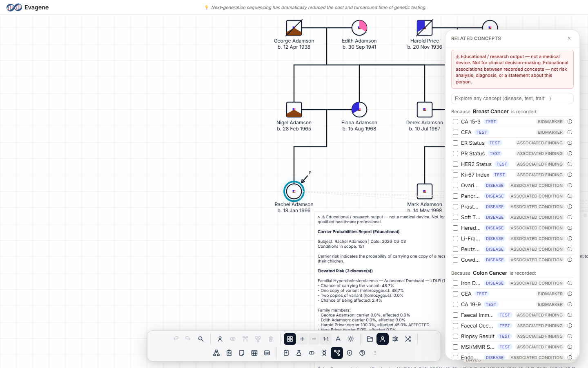Screen dimensions: 588x368
Task: Check the CA 19-9 checkbox
Action: 455,304
